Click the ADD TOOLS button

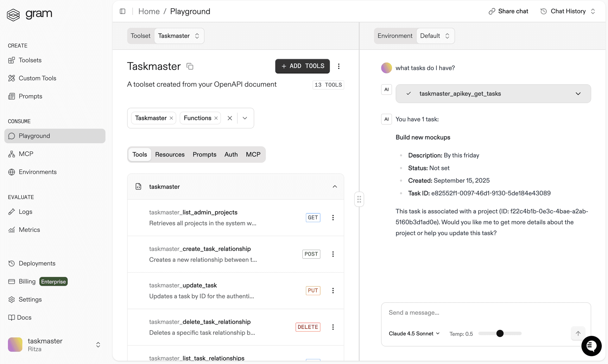[302, 66]
